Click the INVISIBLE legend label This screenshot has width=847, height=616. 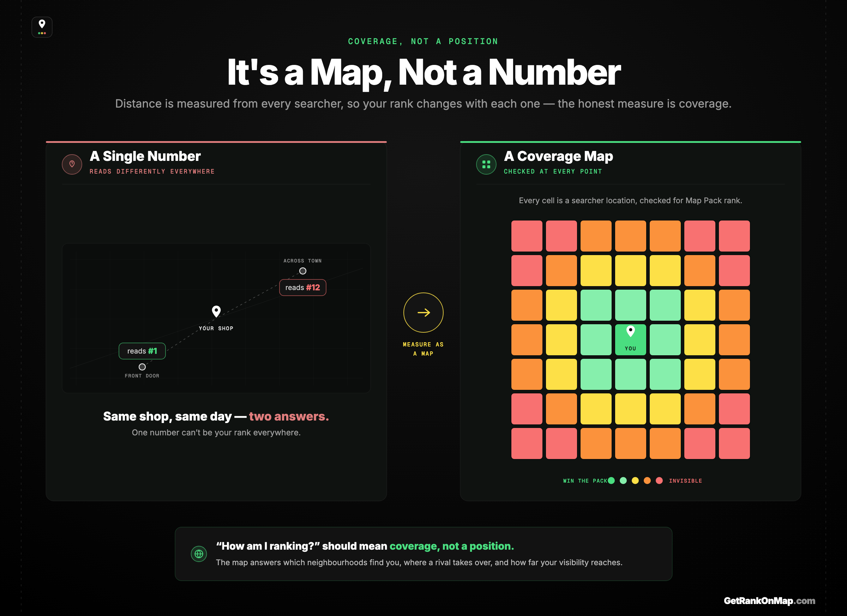[685, 481]
